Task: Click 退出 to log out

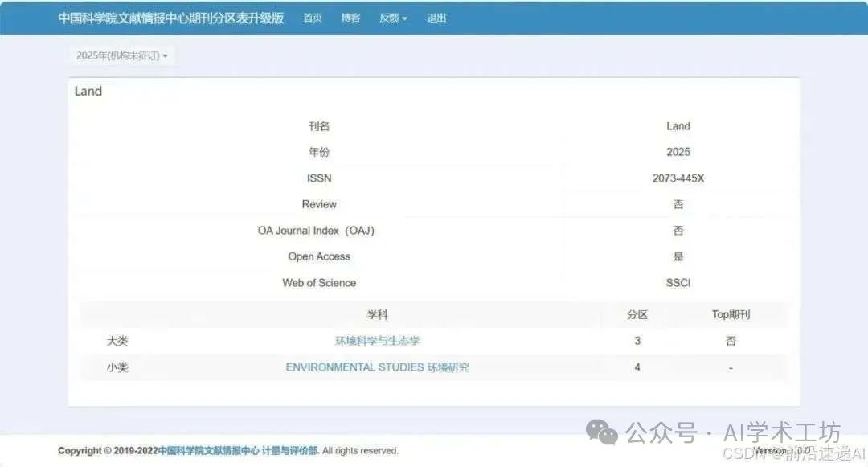Action: click(x=436, y=18)
